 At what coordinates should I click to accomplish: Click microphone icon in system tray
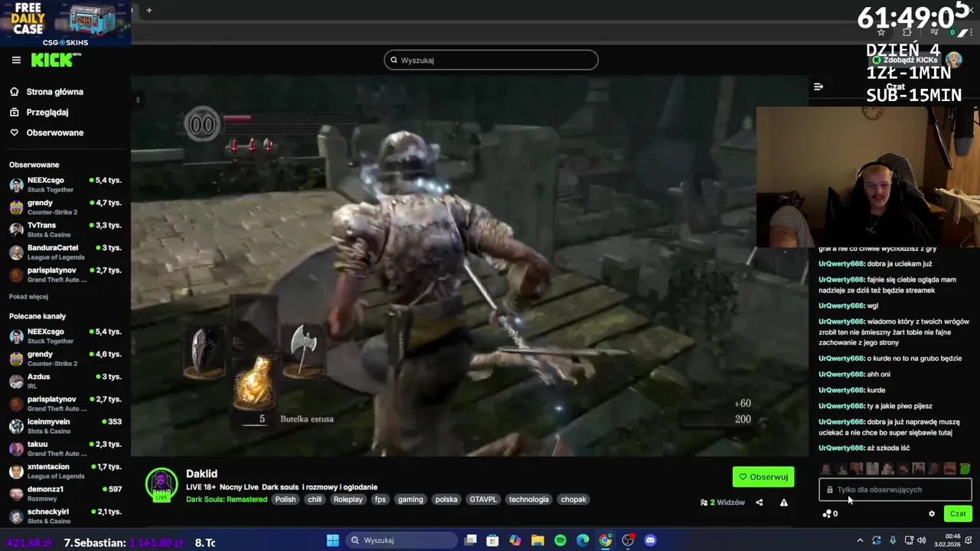coord(893,540)
